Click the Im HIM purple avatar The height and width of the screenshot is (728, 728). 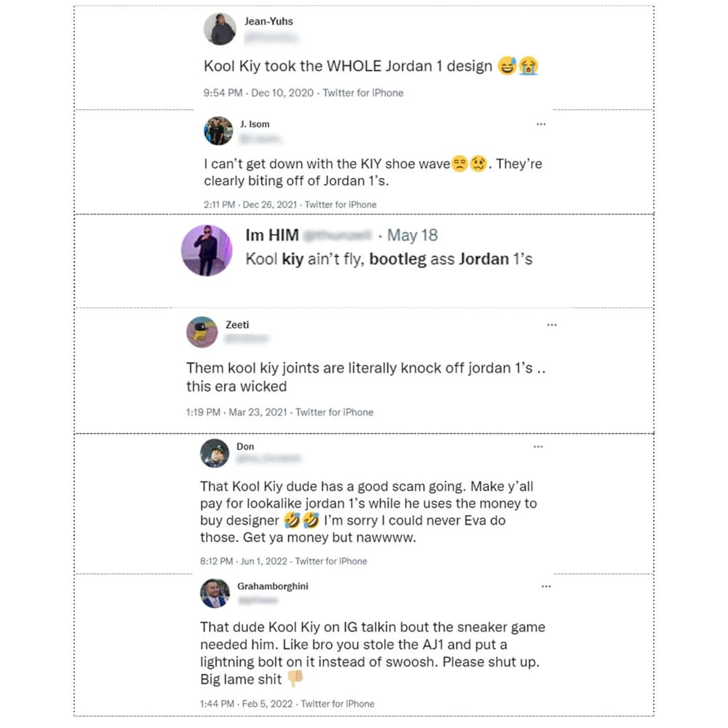[207, 250]
